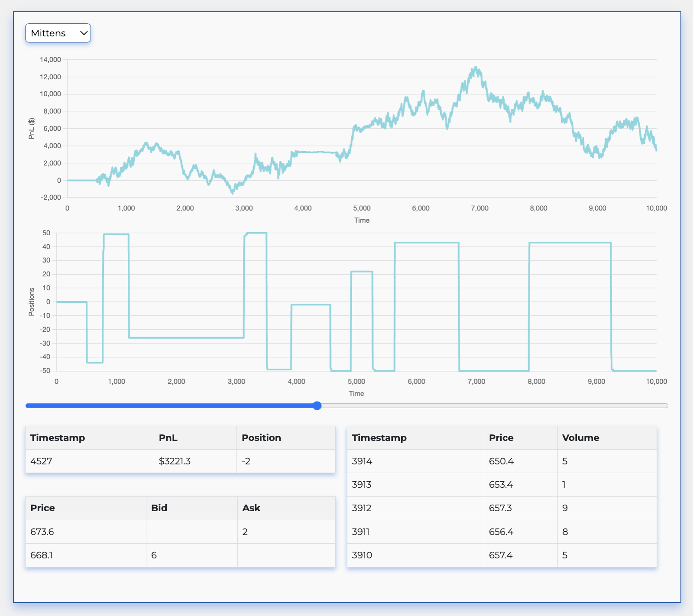Click the Volume column header

click(607, 438)
